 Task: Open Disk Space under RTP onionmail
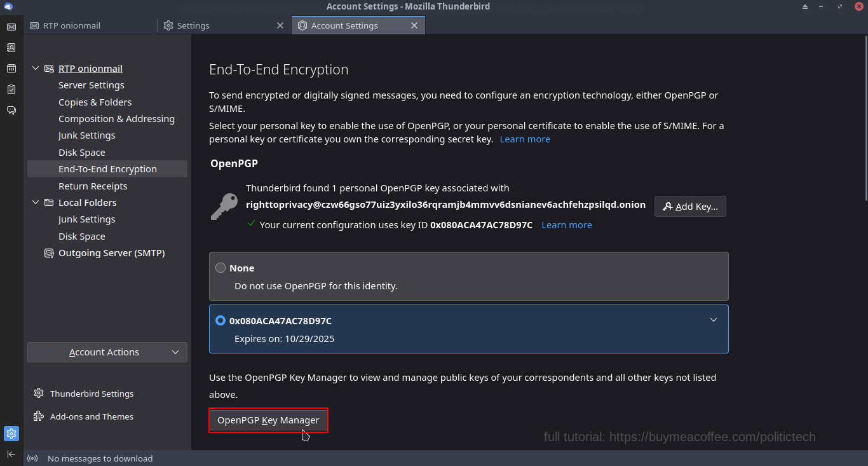point(82,153)
